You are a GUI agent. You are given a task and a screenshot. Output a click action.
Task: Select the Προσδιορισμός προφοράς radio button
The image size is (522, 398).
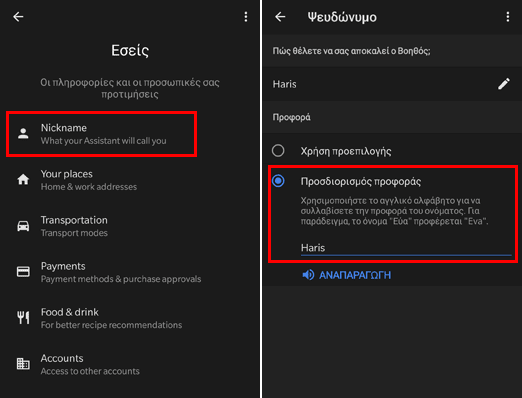(x=278, y=181)
